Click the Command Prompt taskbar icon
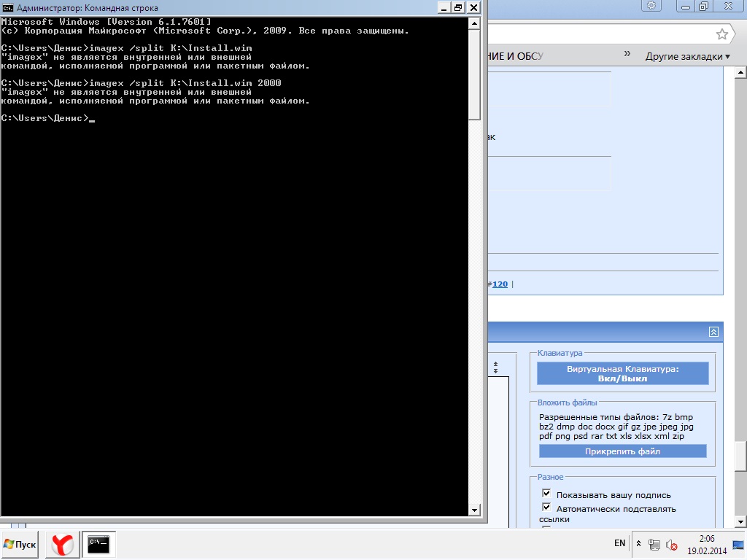 (98, 544)
